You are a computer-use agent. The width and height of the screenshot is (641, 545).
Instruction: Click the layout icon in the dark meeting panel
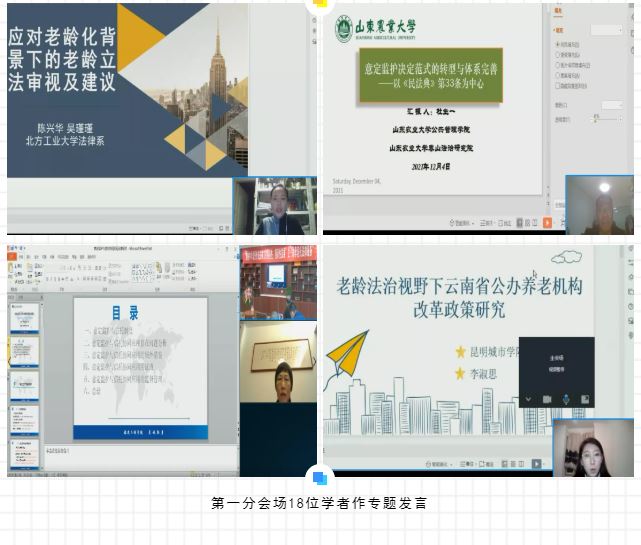pos(587,399)
